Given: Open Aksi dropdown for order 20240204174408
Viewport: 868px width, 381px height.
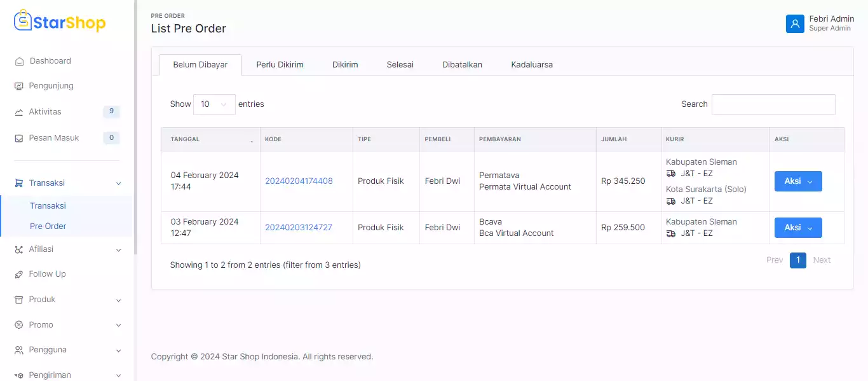Looking at the screenshot, I should 797,181.
